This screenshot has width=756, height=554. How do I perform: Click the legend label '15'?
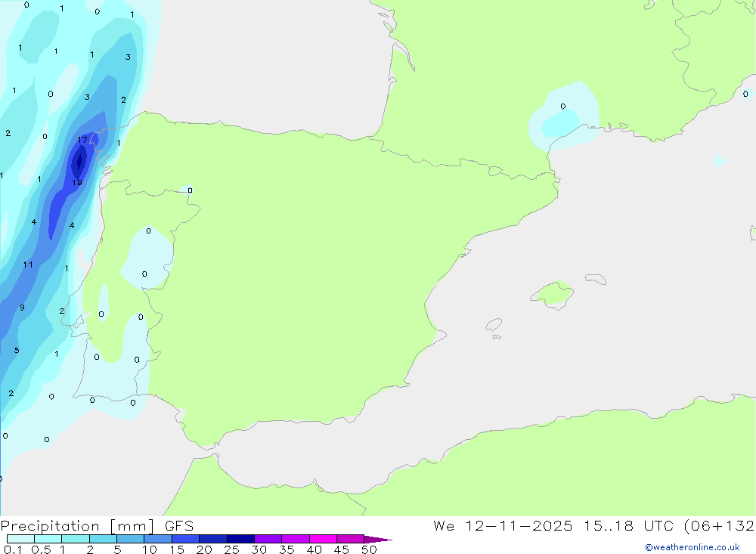[177, 549]
